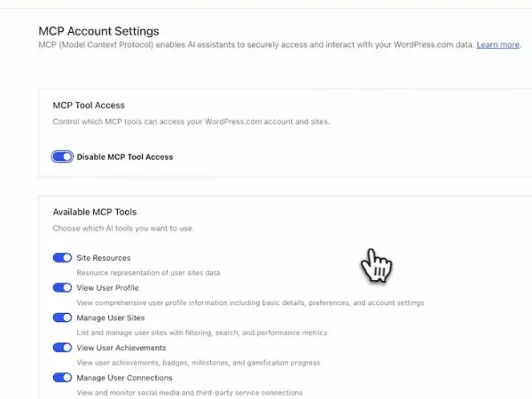Click the "List and manage user sites" description

click(x=202, y=332)
